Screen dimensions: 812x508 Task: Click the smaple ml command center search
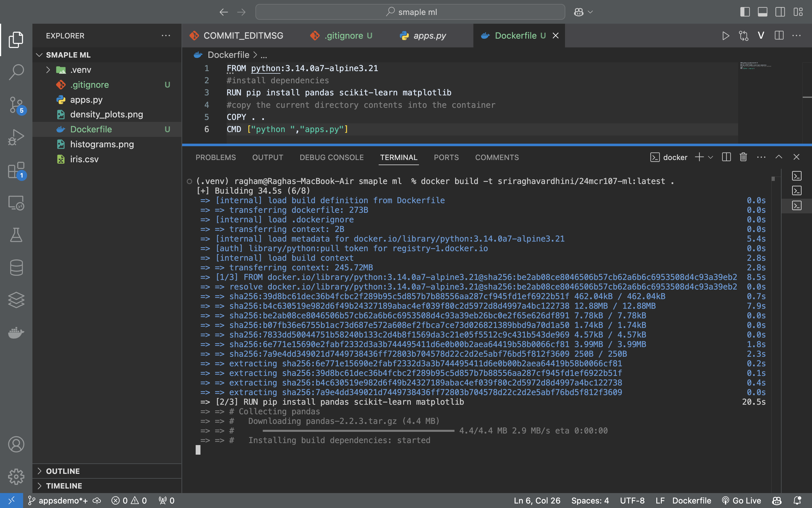coord(410,12)
